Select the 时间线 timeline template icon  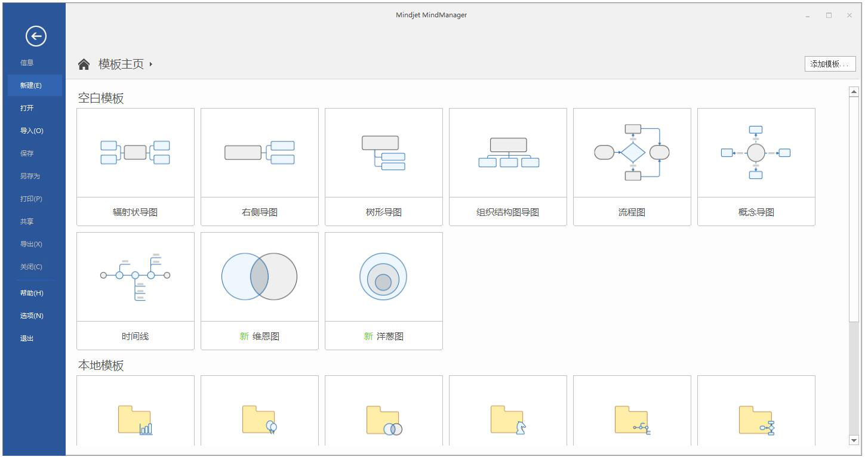[136, 276]
